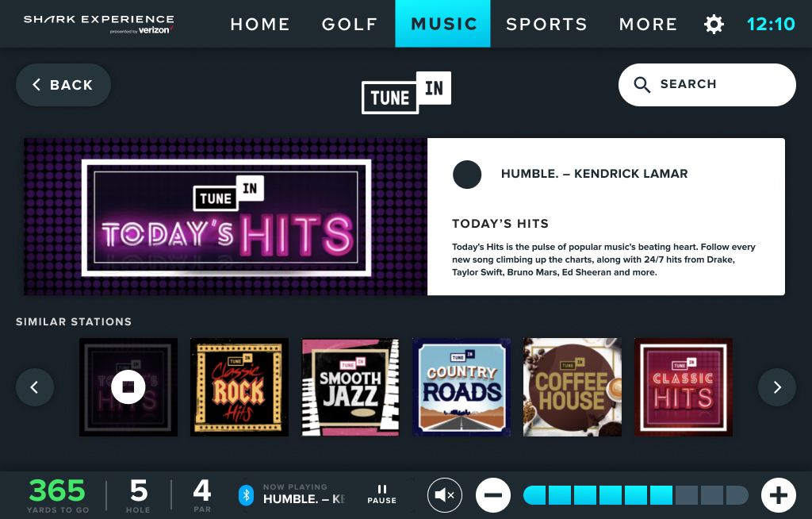Click the SEARCH field
This screenshot has width=812, height=519.
click(707, 84)
